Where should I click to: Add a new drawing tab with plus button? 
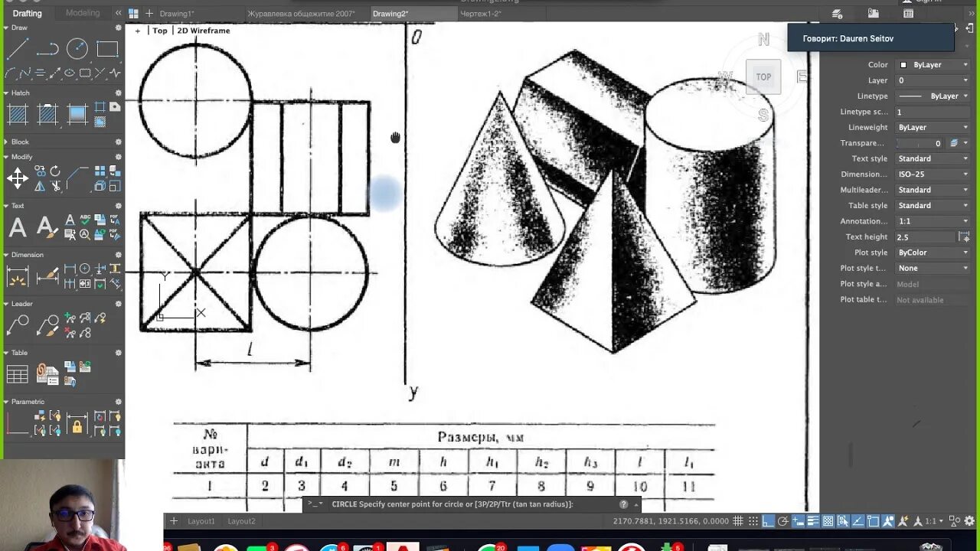click(x=149, y=14)
